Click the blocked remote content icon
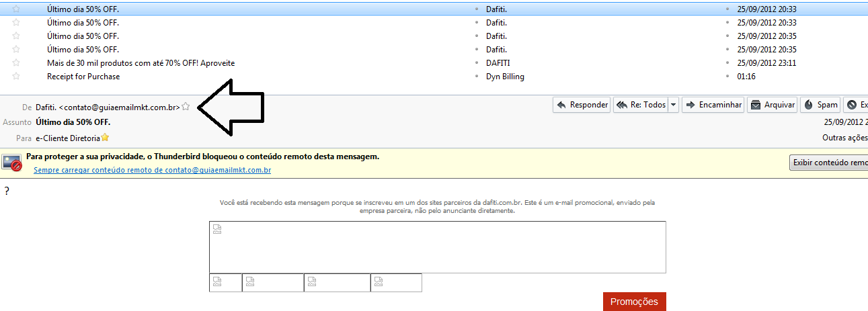Viewport: 868px width, 311px height. pyautogui.click(x=13, y=163)
